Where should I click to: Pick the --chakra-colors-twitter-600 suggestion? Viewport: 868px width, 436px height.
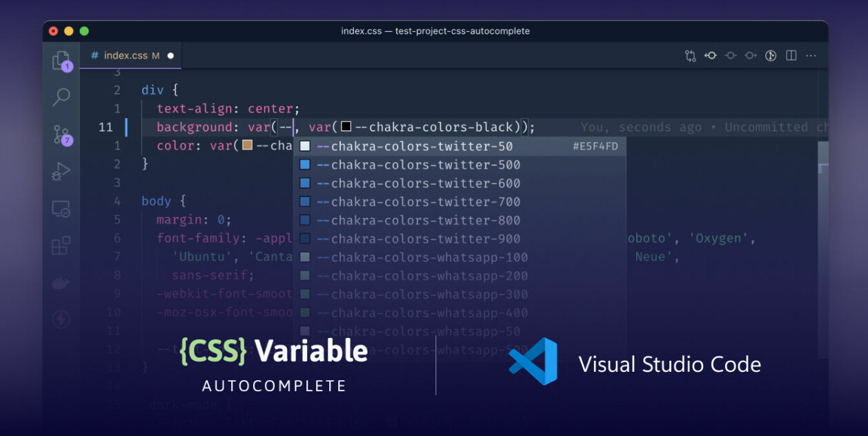460,184
